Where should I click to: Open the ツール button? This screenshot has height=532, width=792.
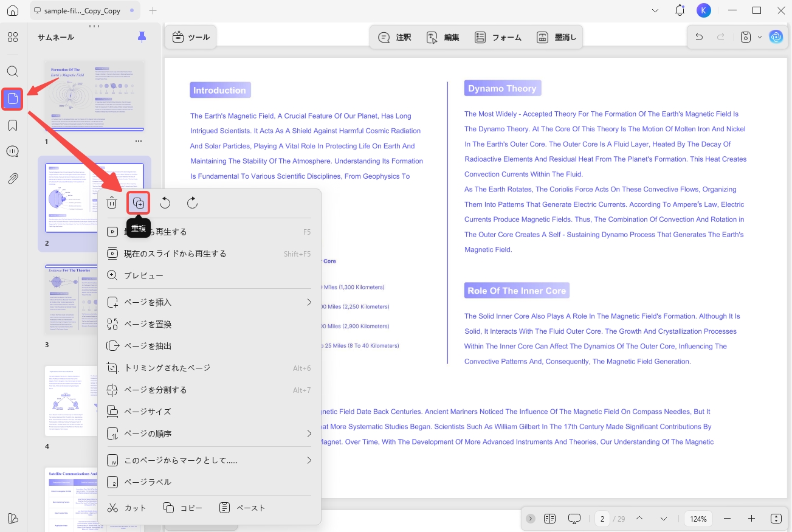point(191,37)
